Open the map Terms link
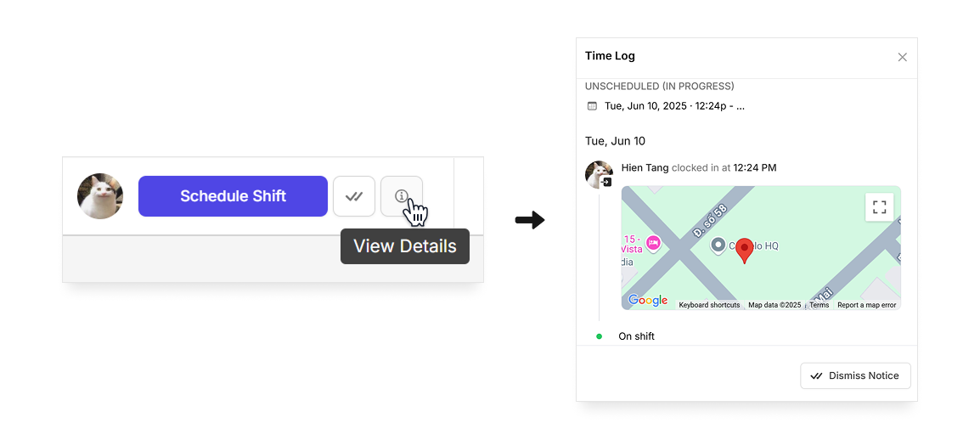Viewport: 980px width, 440px height. [819, 305]
